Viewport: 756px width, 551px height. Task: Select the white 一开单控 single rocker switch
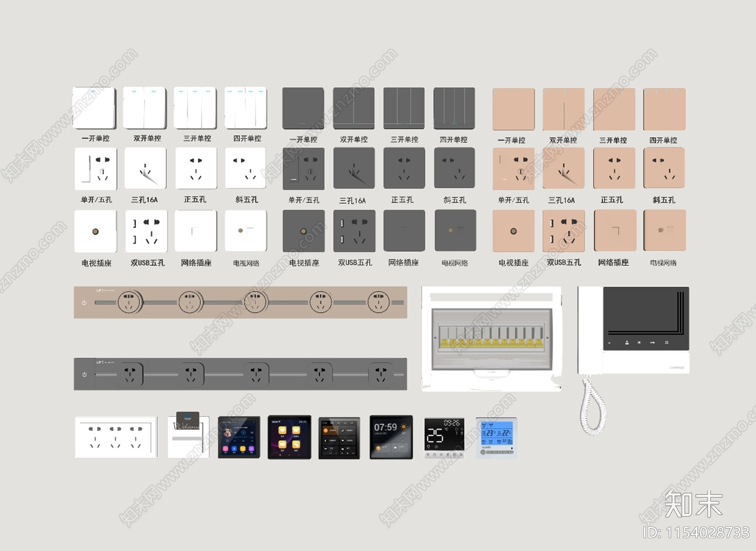(x=94, y=108)
